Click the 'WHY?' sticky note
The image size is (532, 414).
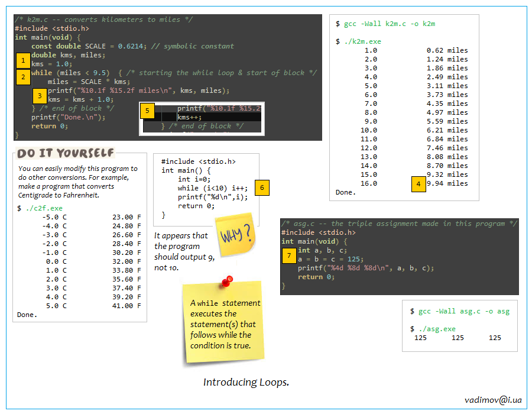point(236,234)
